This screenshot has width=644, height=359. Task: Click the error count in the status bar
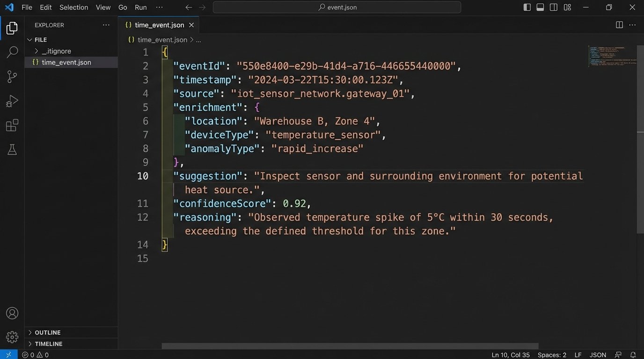(30, 354)
